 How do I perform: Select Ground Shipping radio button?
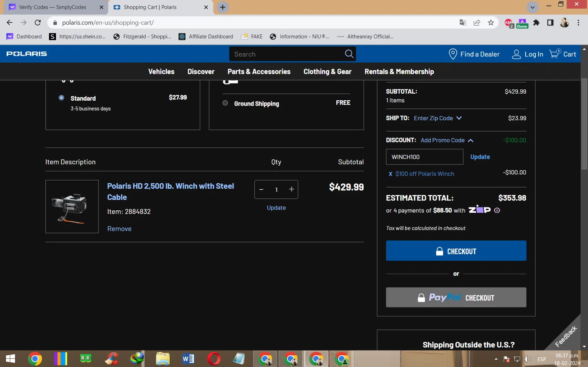pyautogui.click(x=225, y=103)
